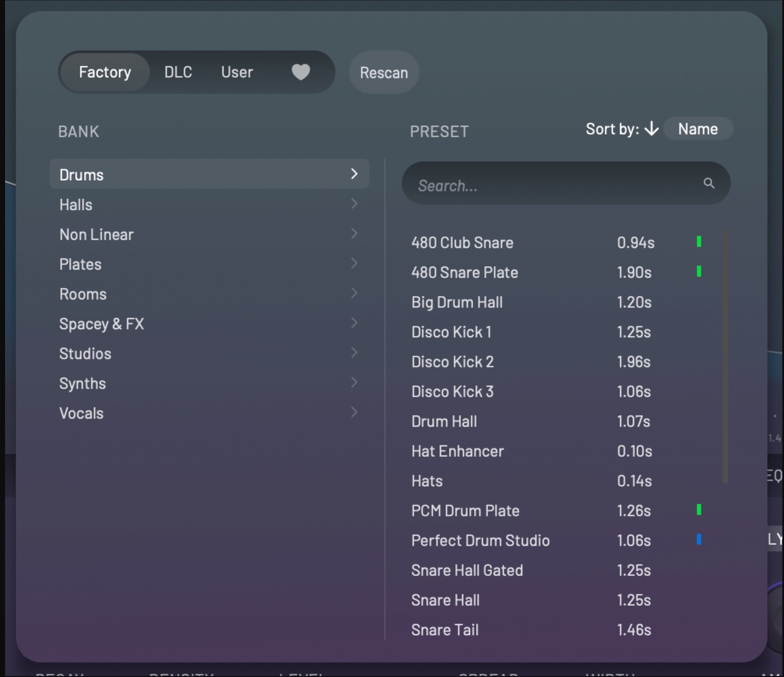Click the favorites heart icon

[301, 72]
